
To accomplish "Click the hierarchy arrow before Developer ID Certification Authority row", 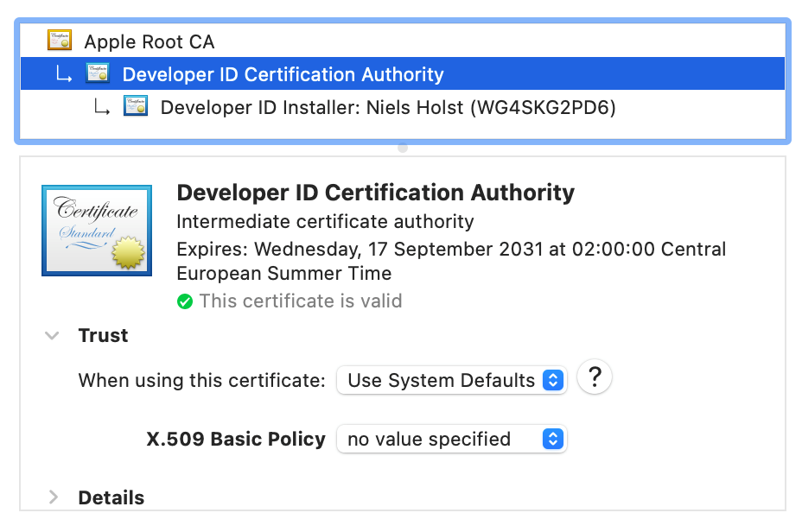I will coord(64,74).
